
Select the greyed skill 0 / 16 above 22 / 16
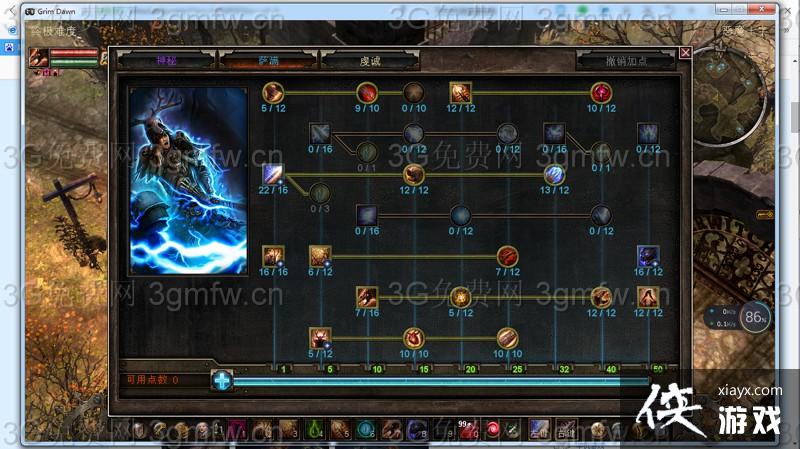320,134
